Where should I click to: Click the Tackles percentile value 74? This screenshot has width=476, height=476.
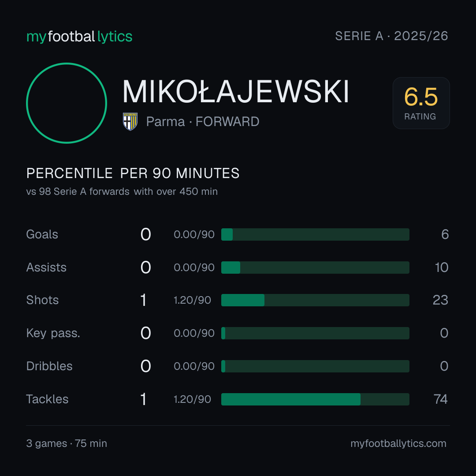pos(440,399)
